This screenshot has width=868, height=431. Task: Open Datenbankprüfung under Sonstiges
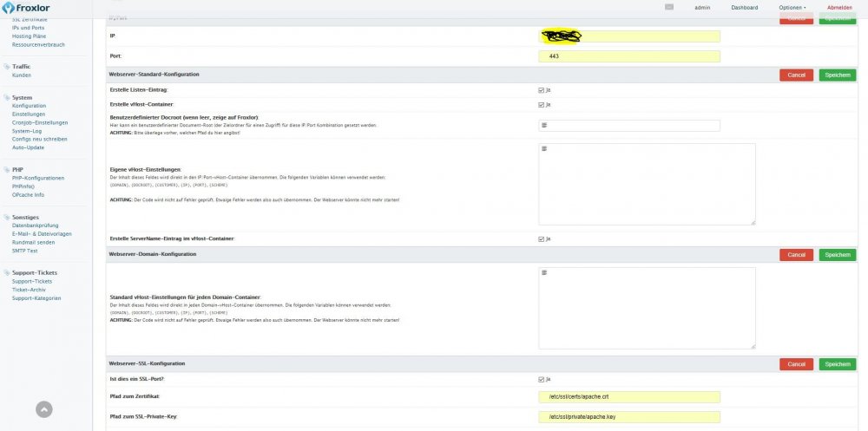click(x=35, y=225)
